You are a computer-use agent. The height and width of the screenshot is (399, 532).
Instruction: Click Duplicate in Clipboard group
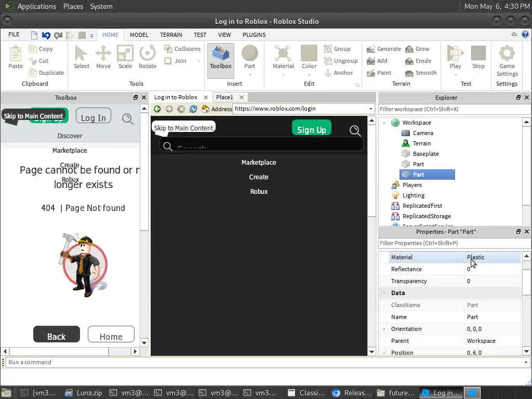point(46,73)
